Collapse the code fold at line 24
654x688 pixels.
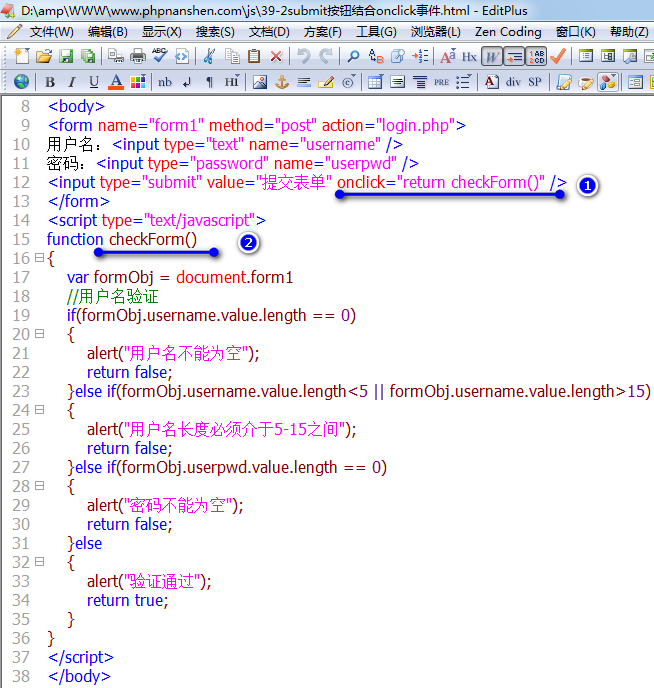click(39, 409)
